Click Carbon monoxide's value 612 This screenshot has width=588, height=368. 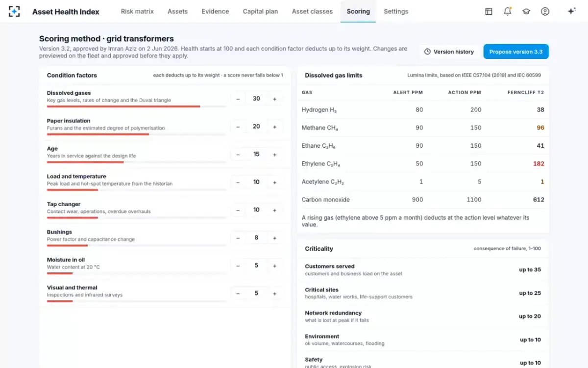[539, 200]
